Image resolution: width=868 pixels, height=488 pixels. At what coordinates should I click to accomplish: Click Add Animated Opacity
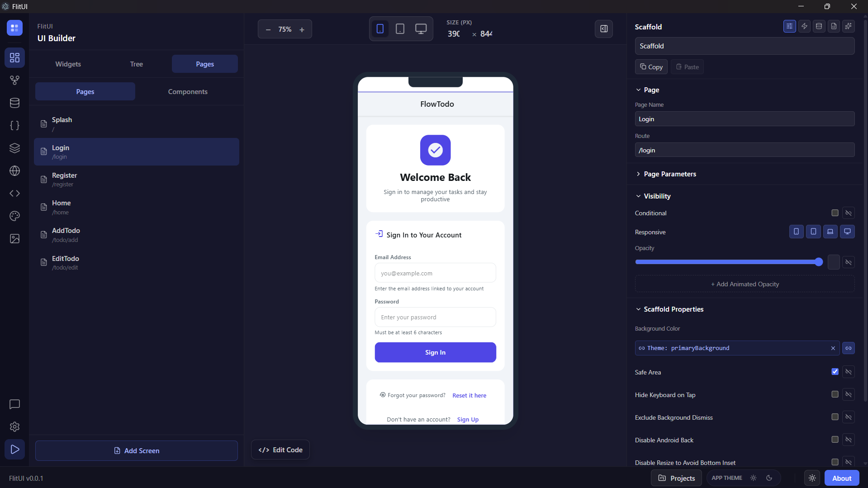click(x=745, y=284)
